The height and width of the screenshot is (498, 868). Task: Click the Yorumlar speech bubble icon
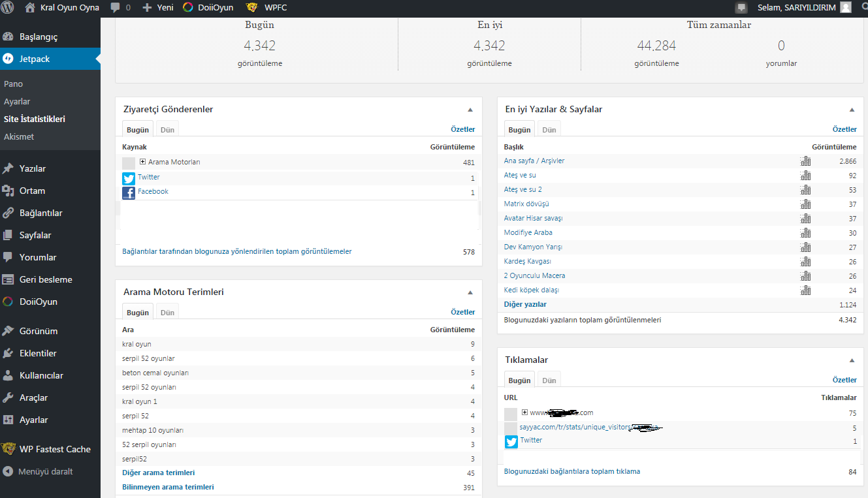coord(8,257)
